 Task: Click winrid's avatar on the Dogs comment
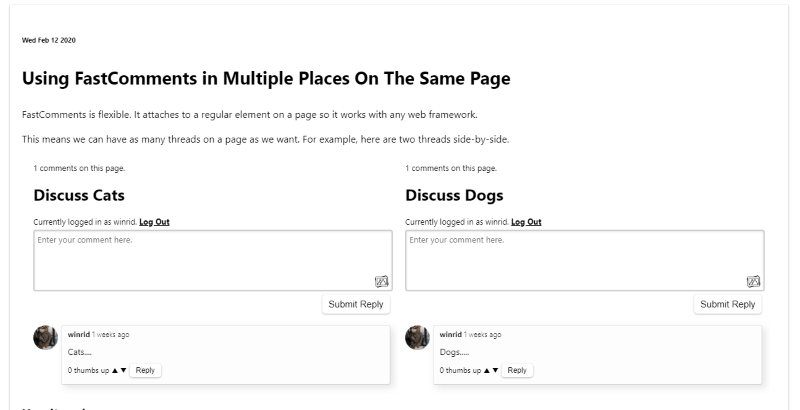click(x=417, y=337)
